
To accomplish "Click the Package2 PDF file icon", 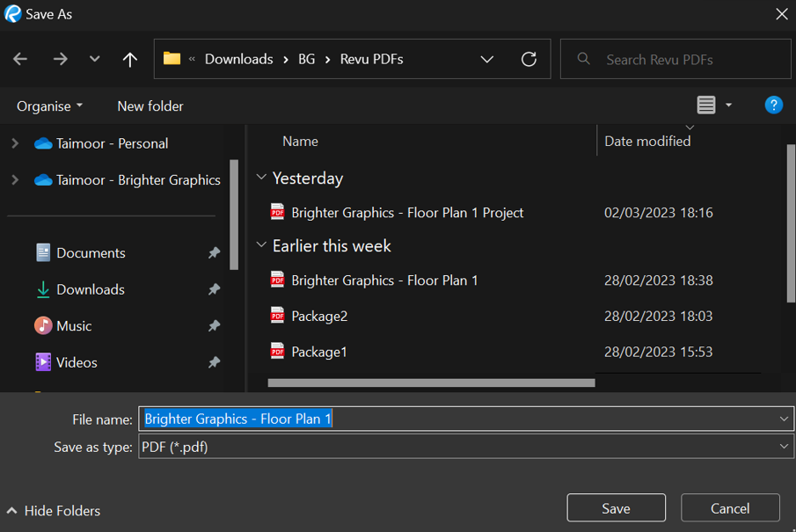I will coord(275,316).
